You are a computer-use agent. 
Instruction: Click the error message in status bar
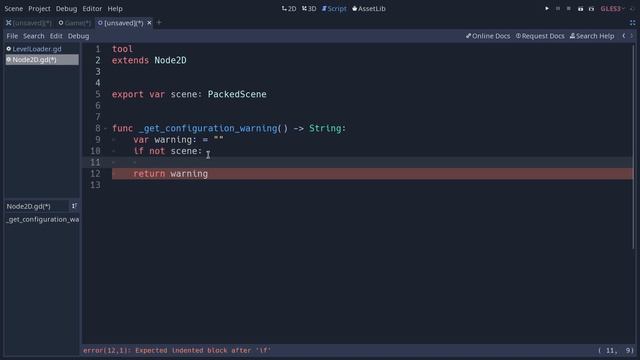point(177,350)
